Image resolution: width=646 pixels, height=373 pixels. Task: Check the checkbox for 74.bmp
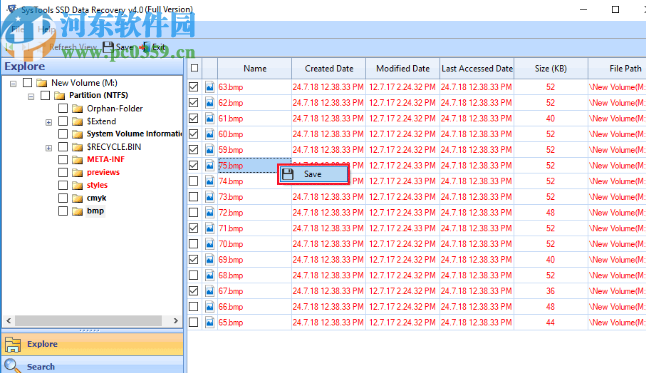[x=193, y=181]
